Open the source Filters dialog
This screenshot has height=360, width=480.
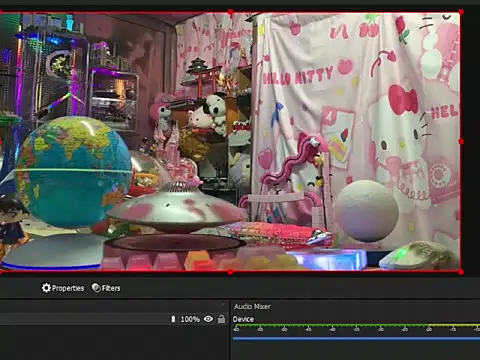tap(106, 288)
